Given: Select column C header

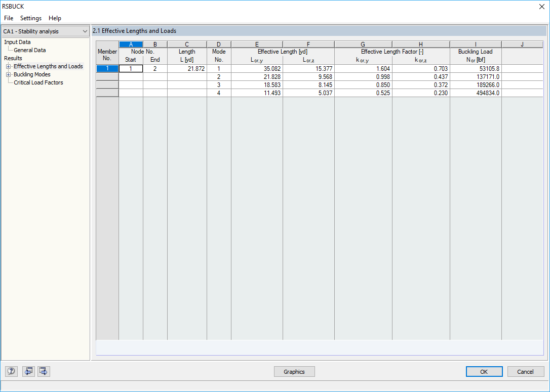Looking at the screenshot, I should pyautogui.click(x=187, y=44).
